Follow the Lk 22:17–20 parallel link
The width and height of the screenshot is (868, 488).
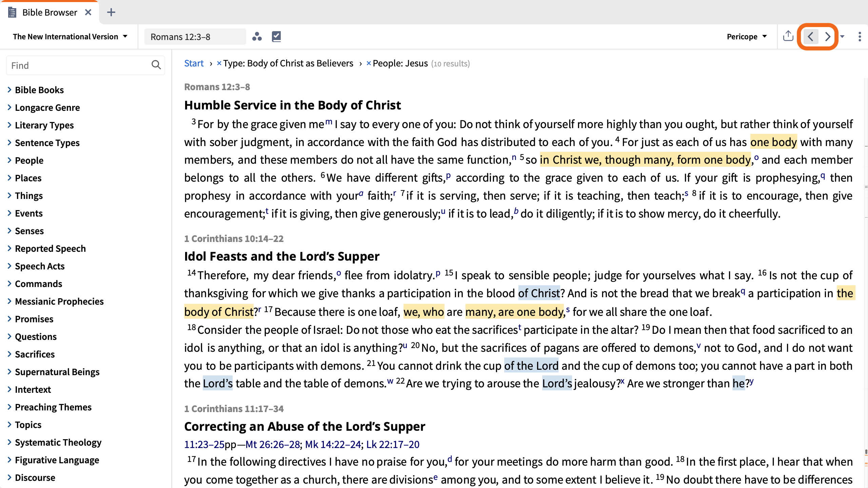(x=393, y=444)
